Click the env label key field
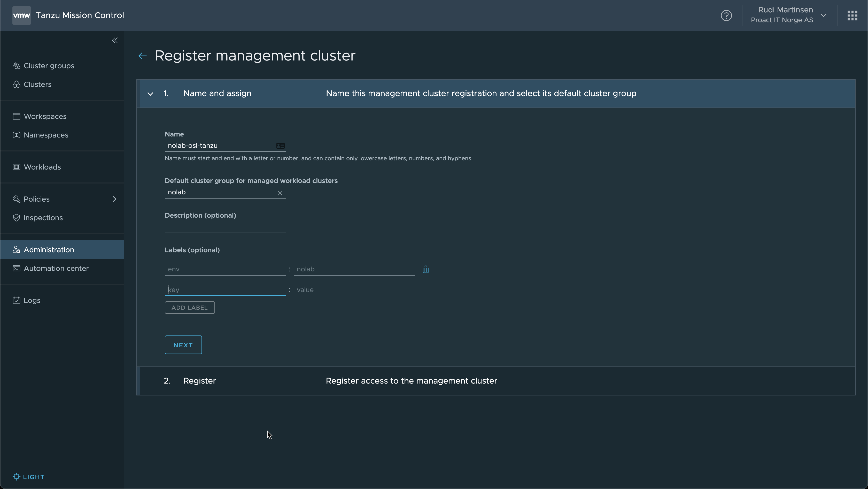 click(225, 269)
